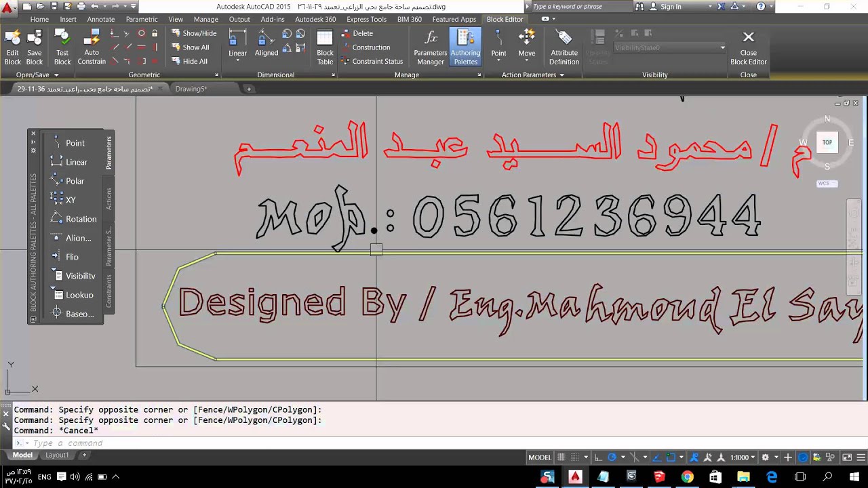Toggle 2D object snap
Screen dimensions: 868x488
click(671, 457)
